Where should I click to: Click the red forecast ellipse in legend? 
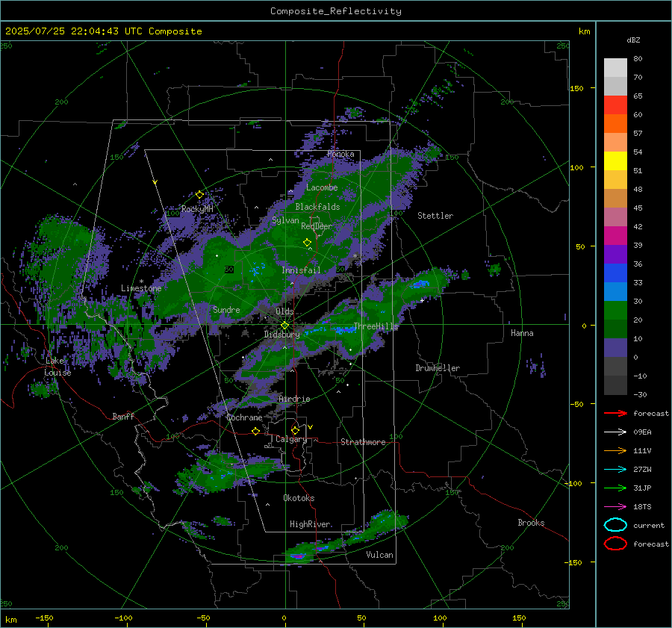coord(615,544)
